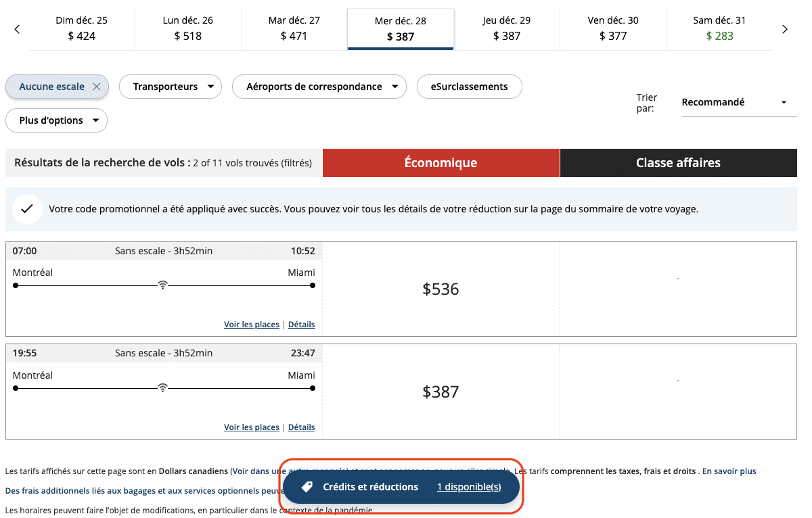812x518 pixels.
Task: Click the 1 disponible(s) credits link
Action: pyautogui.click(x=469, y=486)
